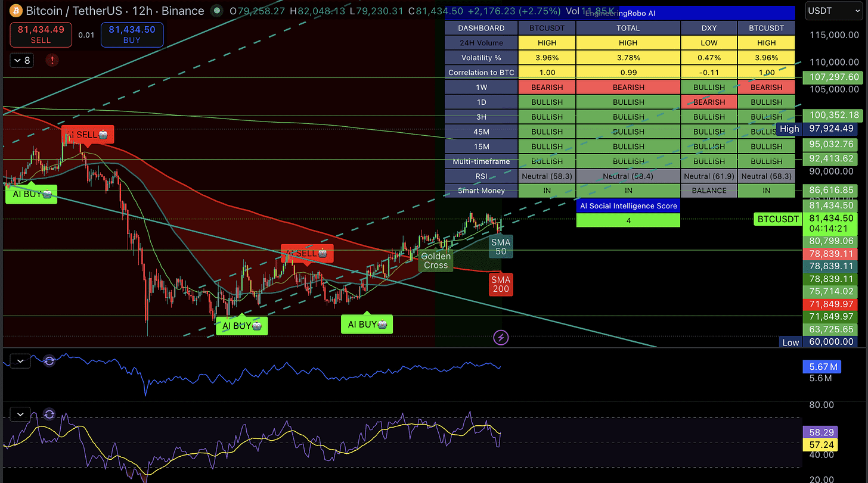Click the purple 58.29 RSI value label
This screenshot has width=868, height=483.
click(821, 433)
